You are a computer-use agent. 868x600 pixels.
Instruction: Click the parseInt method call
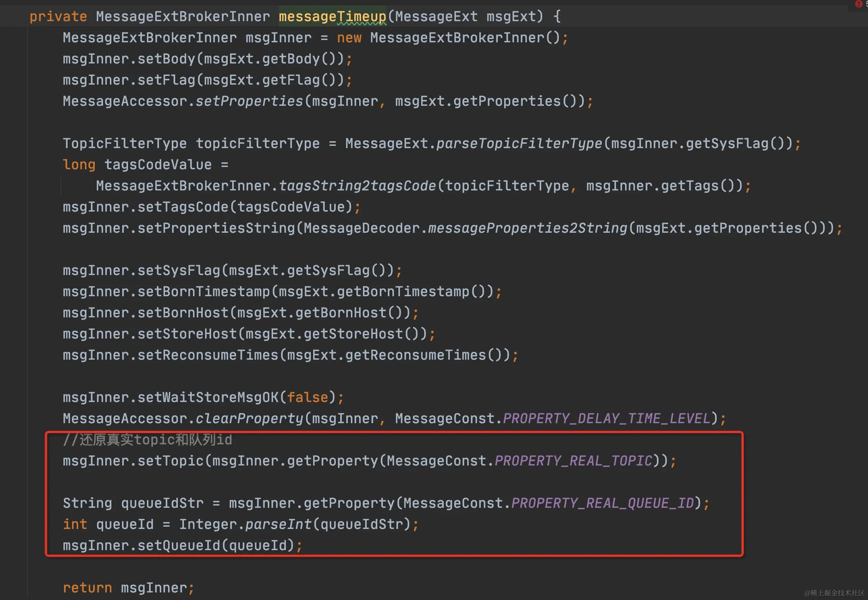278,524
